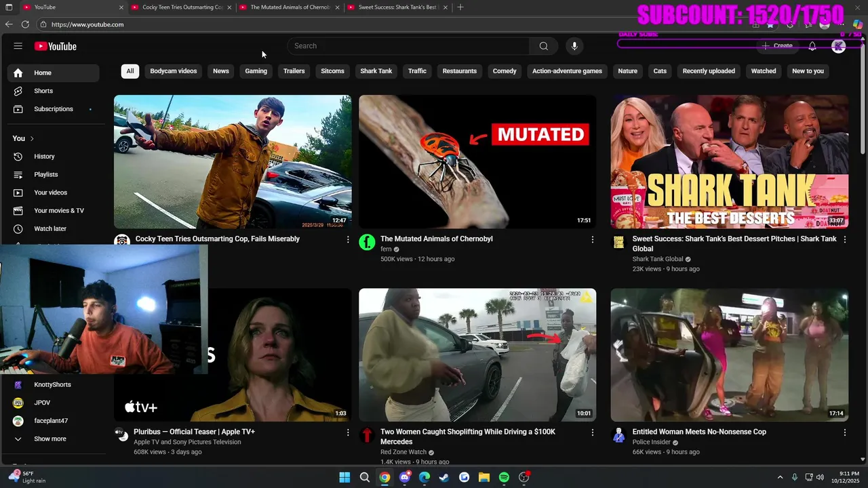The height and width of the screenshot is (488, 868).
Task: Select the Shark Tank chip
Action: [376, 71]
